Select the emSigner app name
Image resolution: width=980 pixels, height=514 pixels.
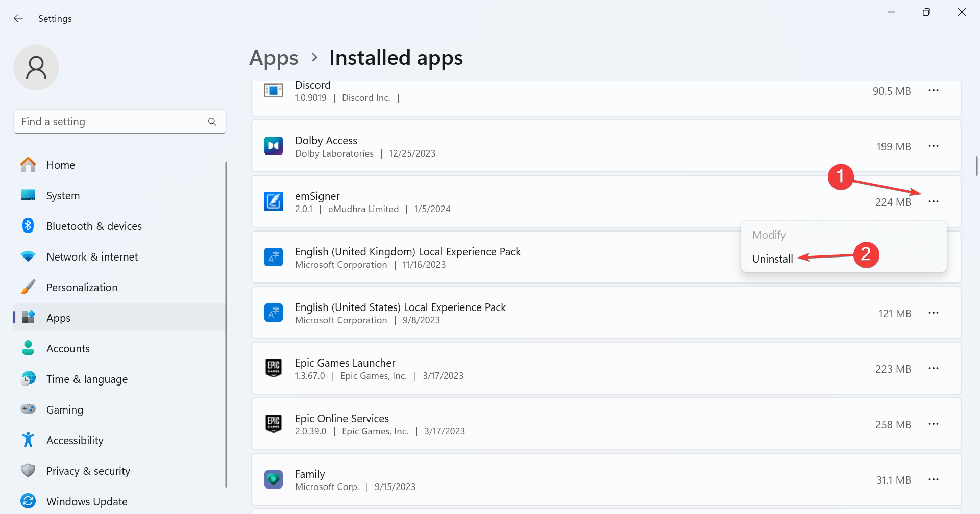pos(317,196)
